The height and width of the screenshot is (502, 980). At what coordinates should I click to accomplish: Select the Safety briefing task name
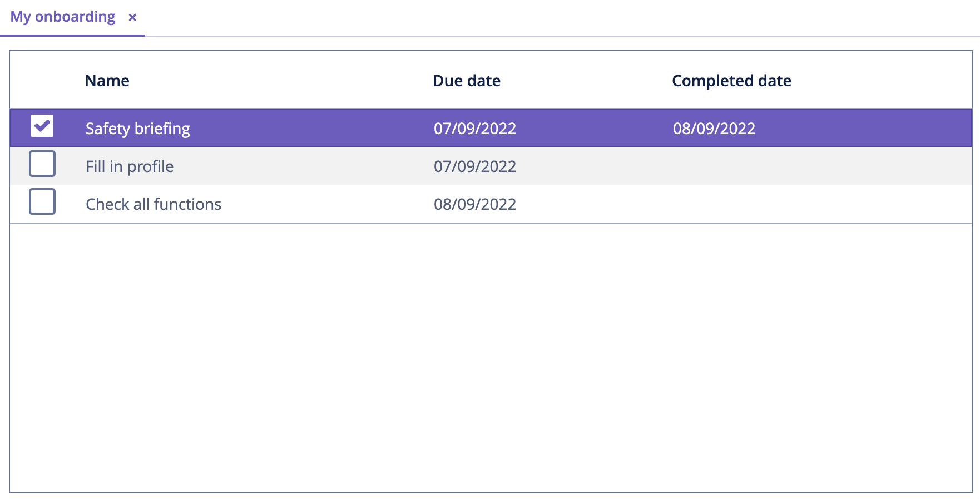pos(138,129)
